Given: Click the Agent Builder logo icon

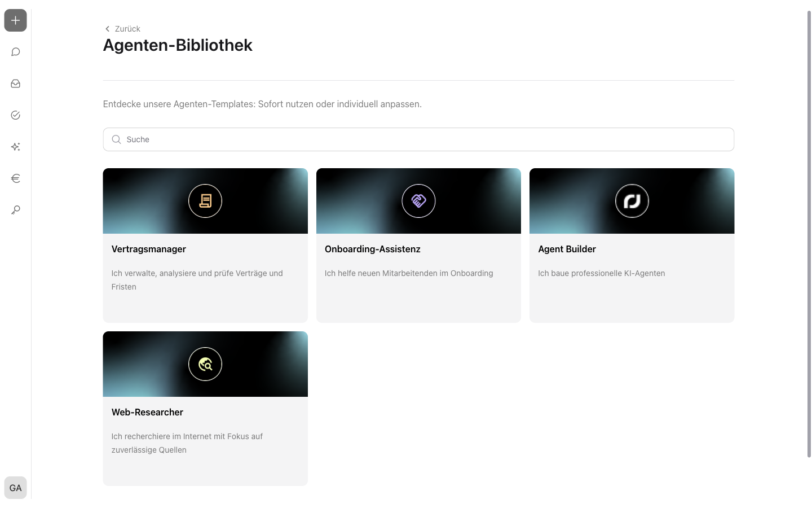Looking at the screenshot, I should [x=632, y=201].
